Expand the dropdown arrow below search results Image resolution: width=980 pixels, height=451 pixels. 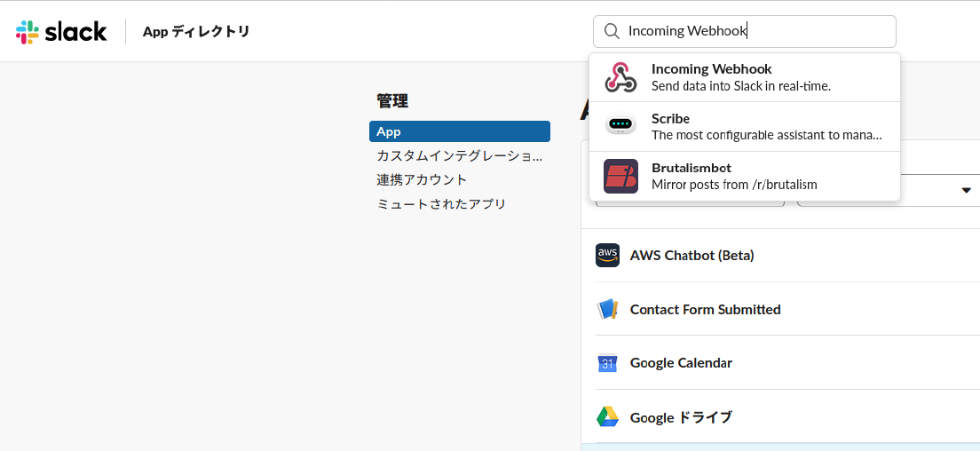click(967, 191)
